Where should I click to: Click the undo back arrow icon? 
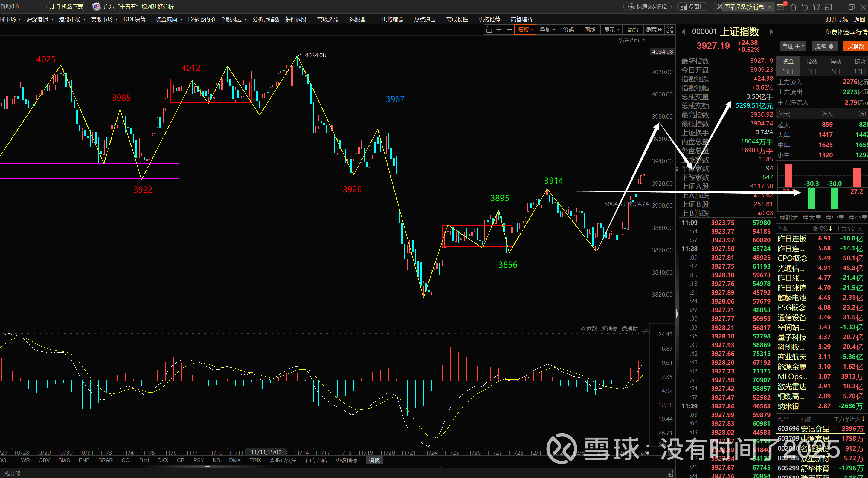[x=805, y=7]
